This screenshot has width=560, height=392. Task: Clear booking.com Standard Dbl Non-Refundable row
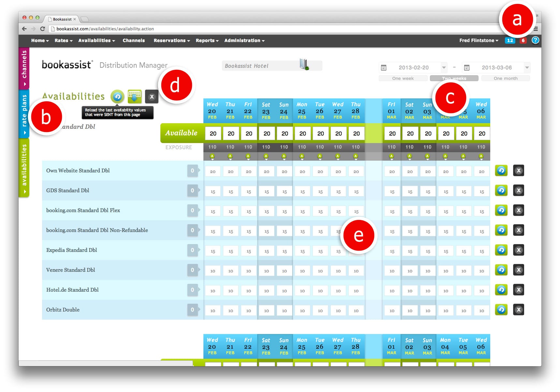pos(519,230)
